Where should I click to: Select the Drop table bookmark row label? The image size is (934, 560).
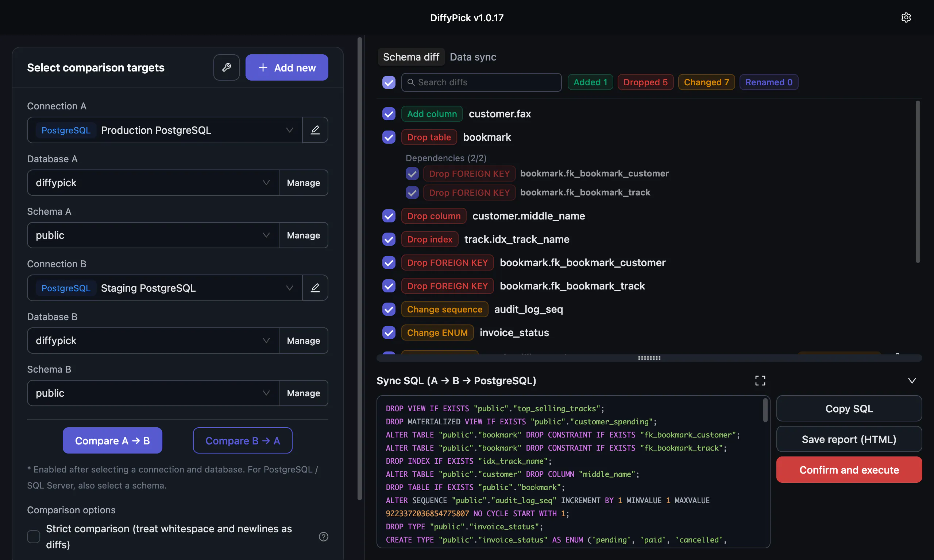point(487,137)
